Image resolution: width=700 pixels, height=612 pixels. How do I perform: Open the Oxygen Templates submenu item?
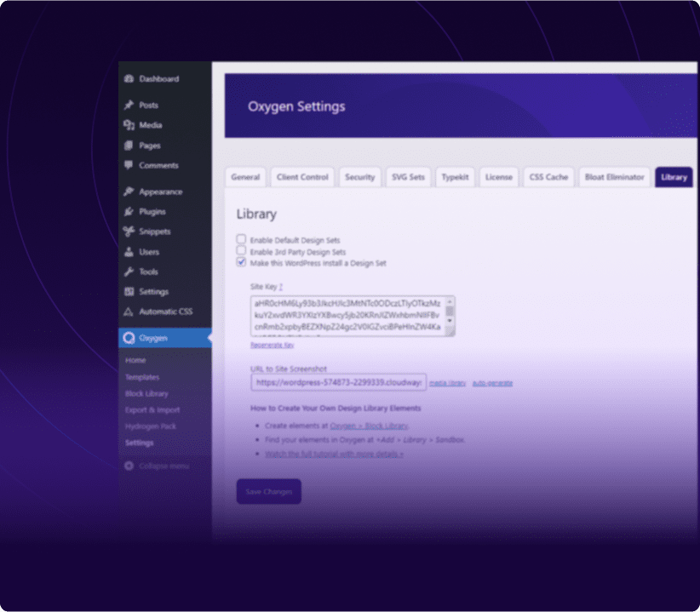pyautogui.click(x=142, y=377)
